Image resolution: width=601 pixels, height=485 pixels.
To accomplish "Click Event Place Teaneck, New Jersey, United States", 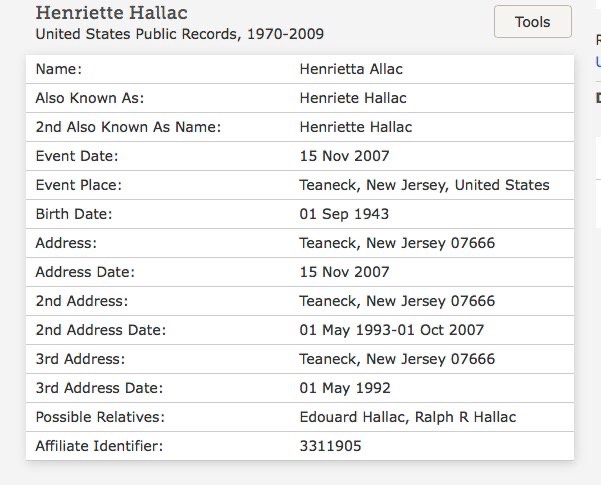I will click(x=424, y=185).
